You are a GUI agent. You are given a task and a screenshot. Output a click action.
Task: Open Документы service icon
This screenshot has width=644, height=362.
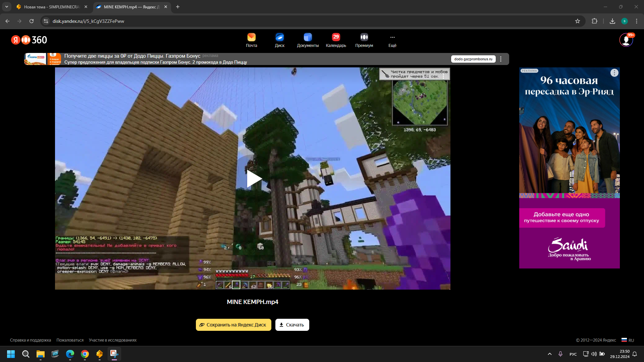click(x=308, y=37)
